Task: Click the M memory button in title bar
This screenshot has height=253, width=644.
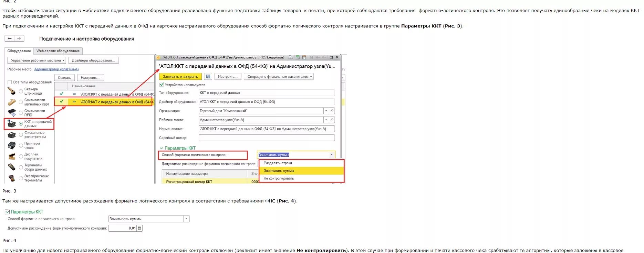Action: 311,57
